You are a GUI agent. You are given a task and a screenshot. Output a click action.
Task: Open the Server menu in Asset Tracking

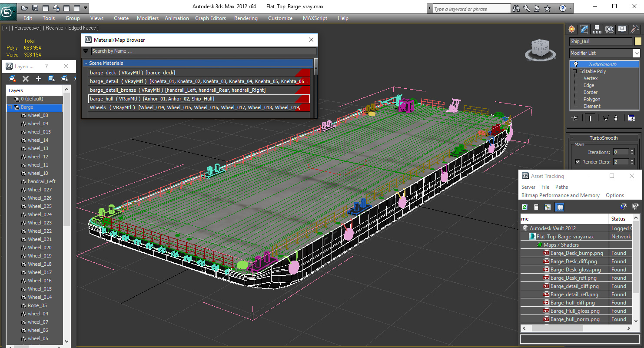[x=528, y=187]
